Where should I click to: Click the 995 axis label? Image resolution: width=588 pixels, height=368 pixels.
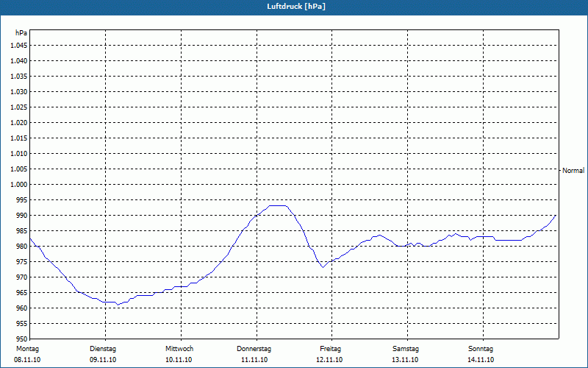coord(22,199)
